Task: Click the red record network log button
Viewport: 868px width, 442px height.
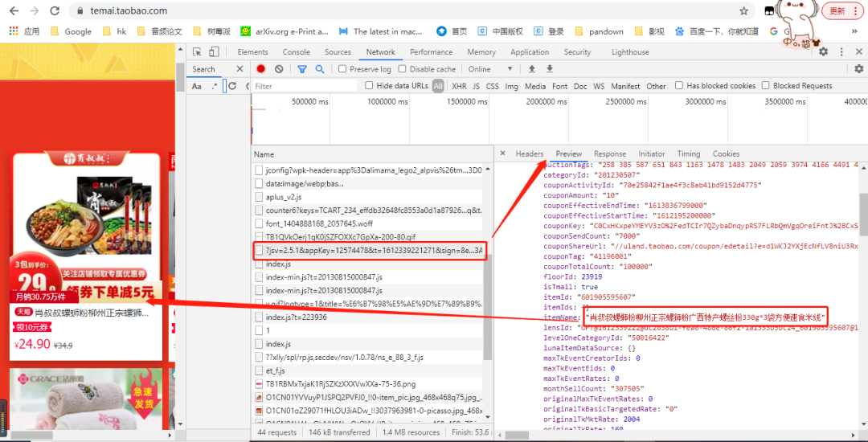Action: click(260, 69)
